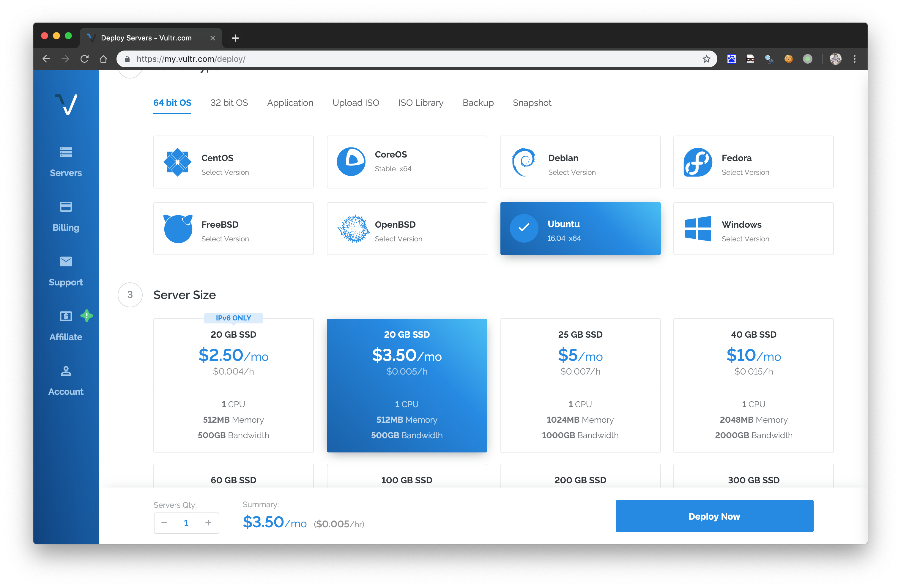Image resolution: width=901 pixels, height=588 pixels.
Task: Open the Servers sidebar icon
Action: pos(65,152)
